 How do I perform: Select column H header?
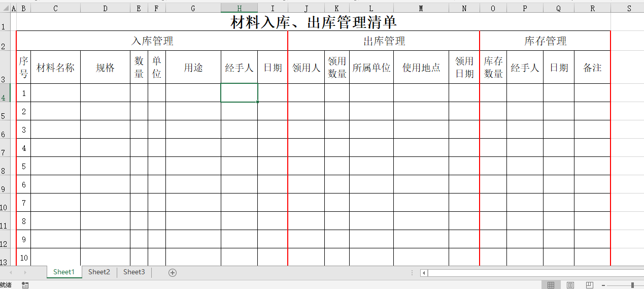239,8
